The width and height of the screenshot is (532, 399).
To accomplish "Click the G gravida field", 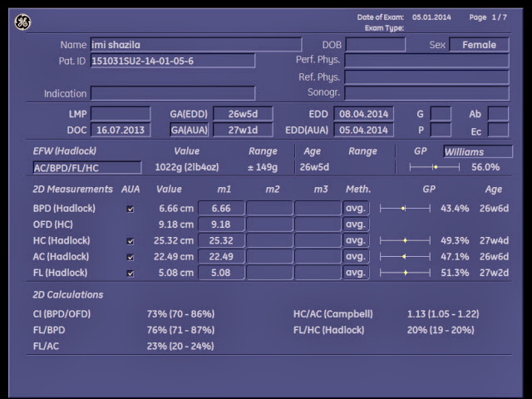I will pyautogui.click(x=441, y=114).
